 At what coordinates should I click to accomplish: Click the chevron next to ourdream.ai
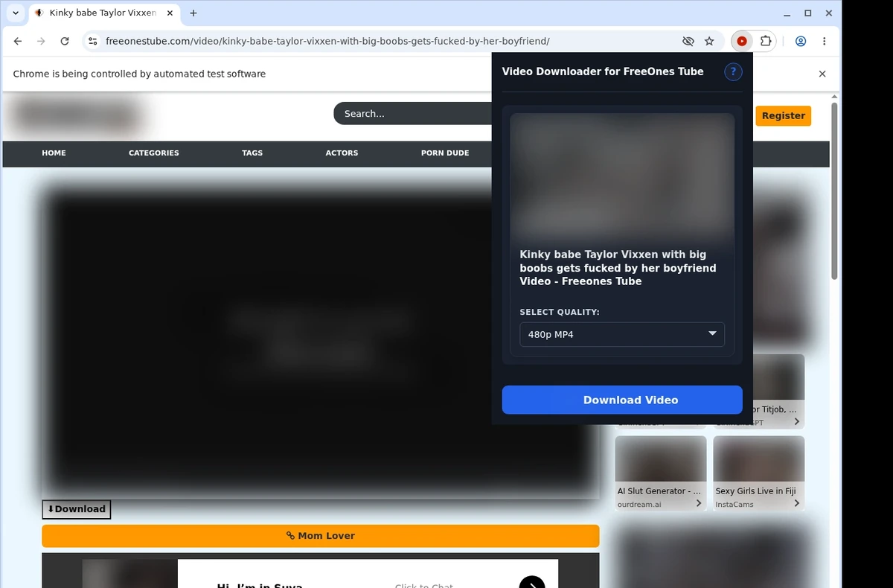(x=698, y=504)
